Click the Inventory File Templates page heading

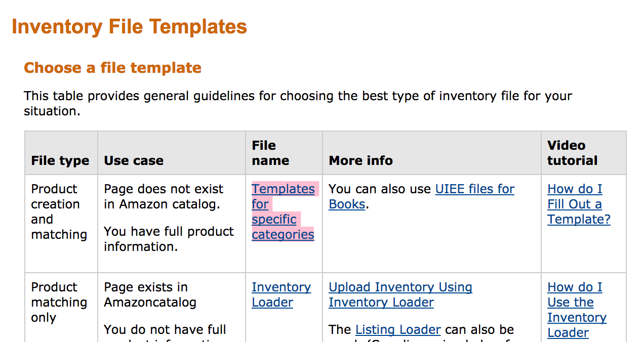pos(129,27)
